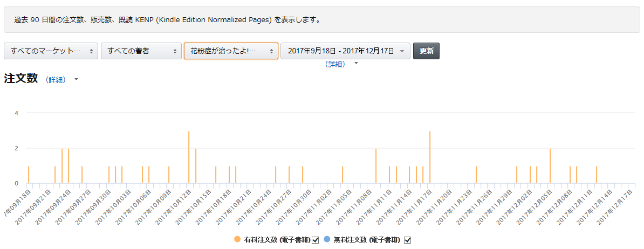
Task: Open the すべてのマーケット dropdown
Action: coord(51,51)
